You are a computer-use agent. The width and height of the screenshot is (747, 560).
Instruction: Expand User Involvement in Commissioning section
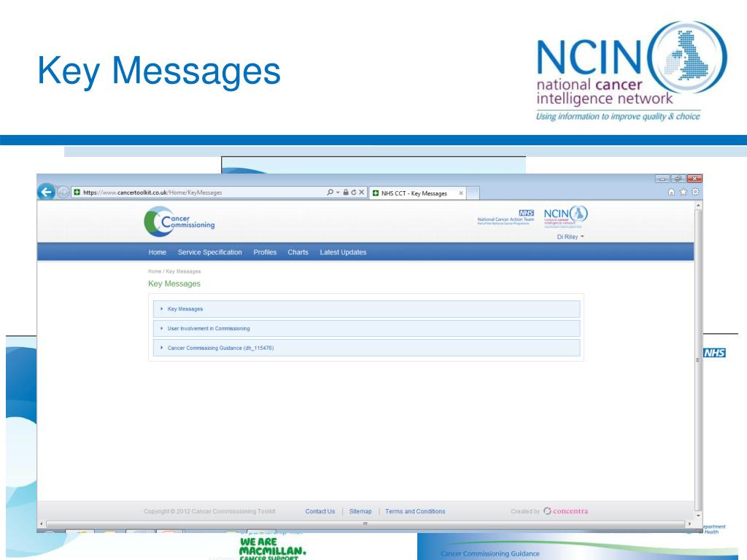pos(366,329)
